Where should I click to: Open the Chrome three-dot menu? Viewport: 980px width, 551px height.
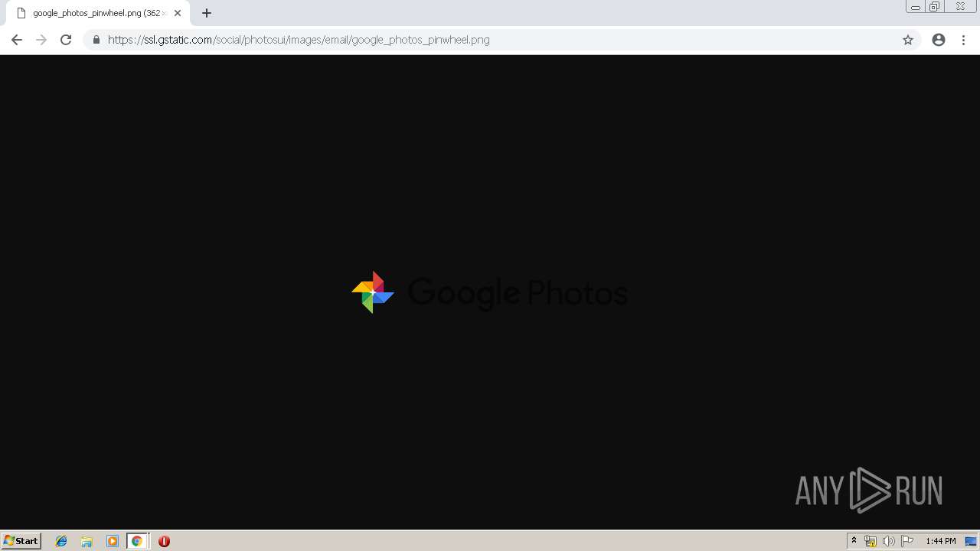(963, 40)
